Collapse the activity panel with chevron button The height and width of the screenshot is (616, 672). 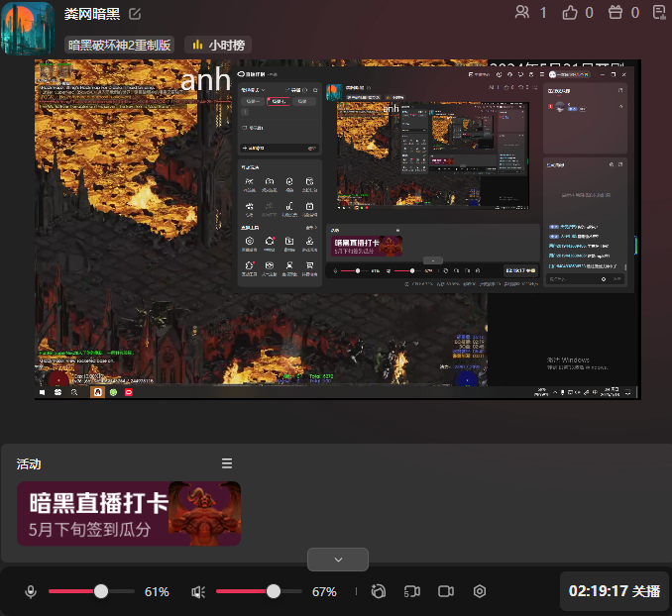click(338, 560)
